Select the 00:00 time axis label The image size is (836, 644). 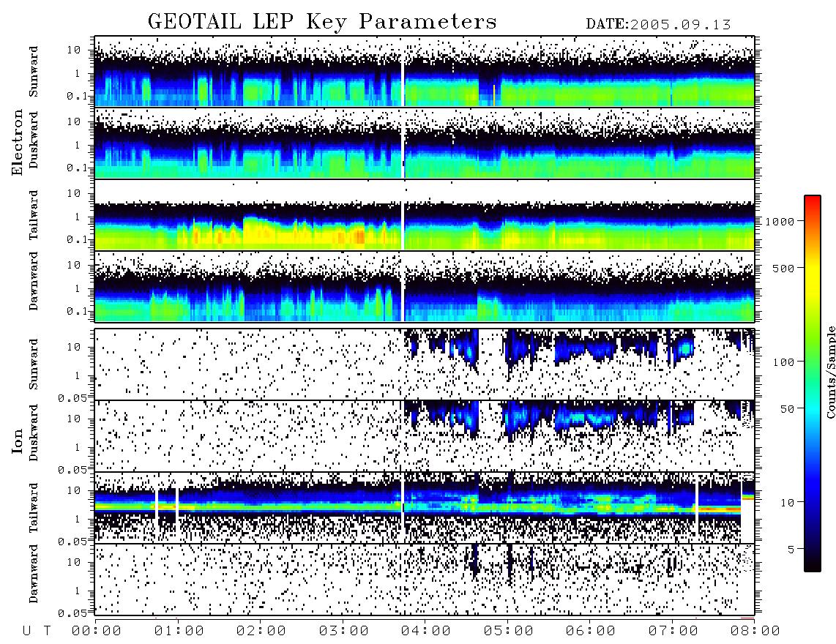click(x=97, y=632)
